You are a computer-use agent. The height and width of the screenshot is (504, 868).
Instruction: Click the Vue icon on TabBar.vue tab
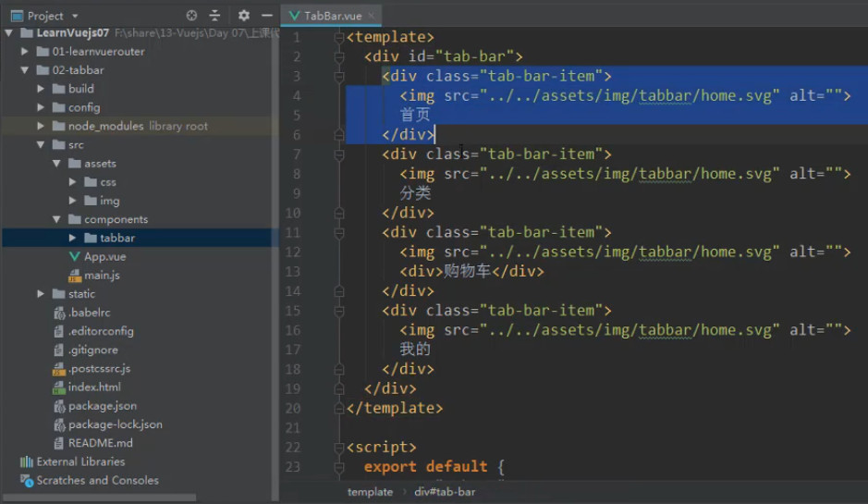[295, 16]
